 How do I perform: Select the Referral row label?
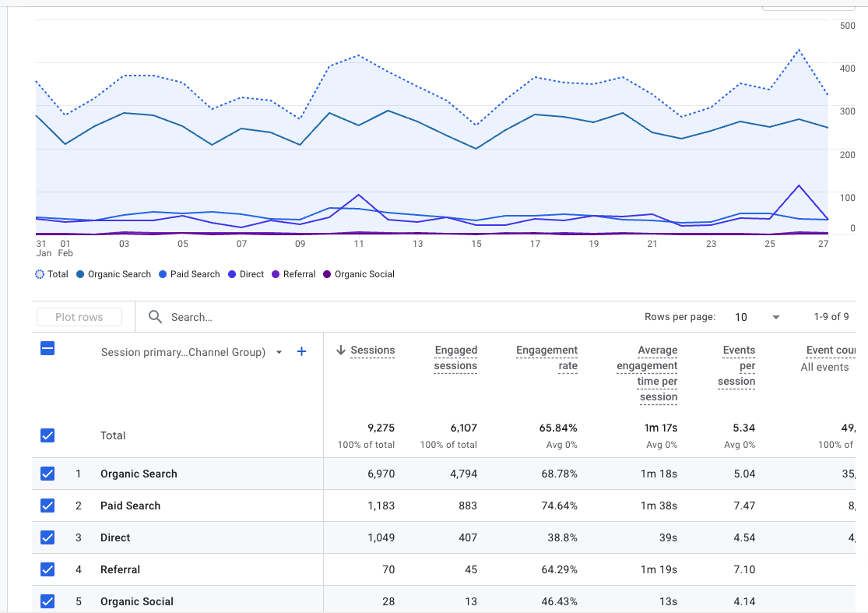coord(120,569)
